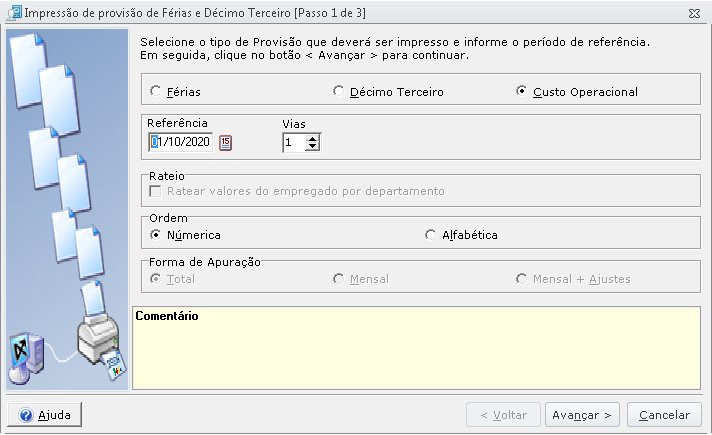Toggle Ratear valores do empregado por departamento
This screenshot has width=712, height=435.
pyautogui.click(x=155, y=191)
